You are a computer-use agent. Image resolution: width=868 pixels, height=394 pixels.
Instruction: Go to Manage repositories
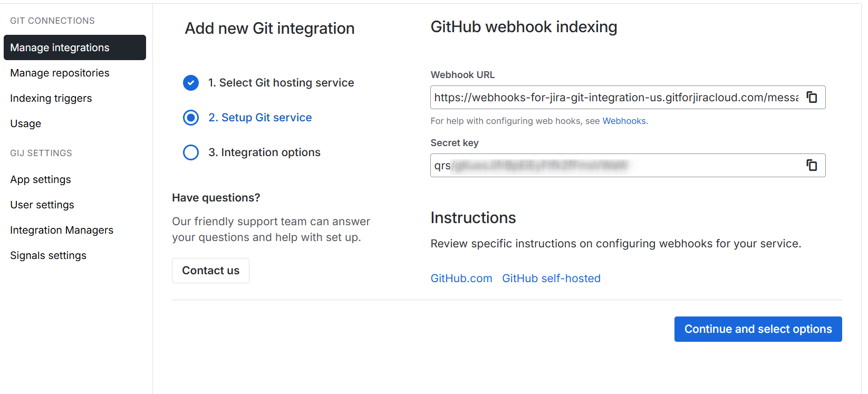(x=60, y=73)
